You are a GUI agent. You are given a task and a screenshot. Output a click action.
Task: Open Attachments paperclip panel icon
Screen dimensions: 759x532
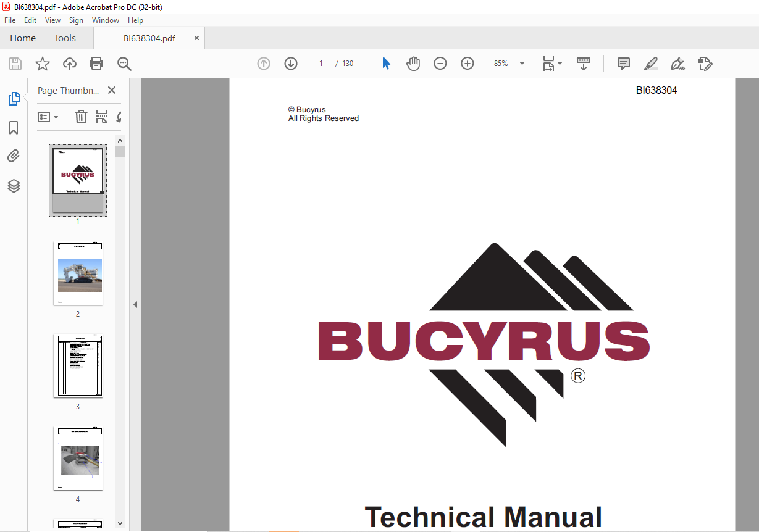pos(14,156)
